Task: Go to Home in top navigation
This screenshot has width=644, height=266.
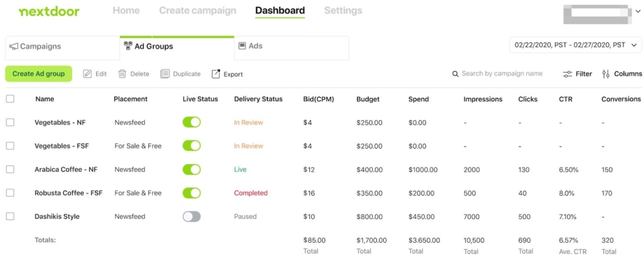Action: pyautogui.click(x=126, y=10)
